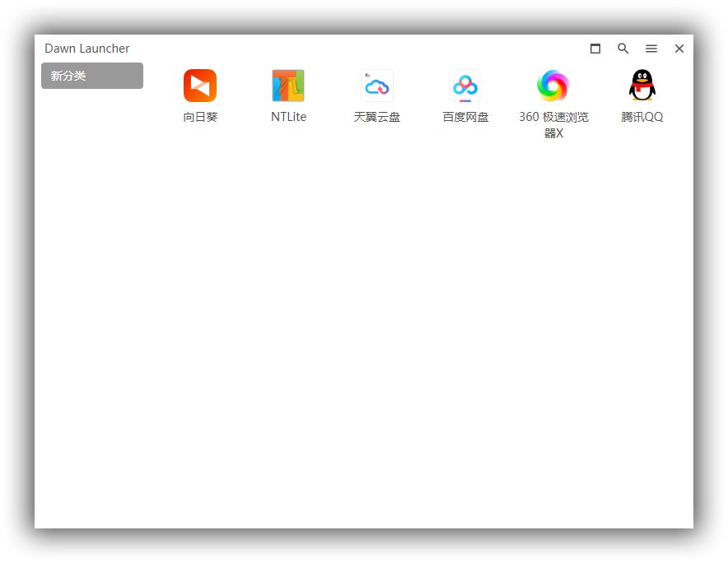Open the NTLite shortcut icon

tap(288, 86)
